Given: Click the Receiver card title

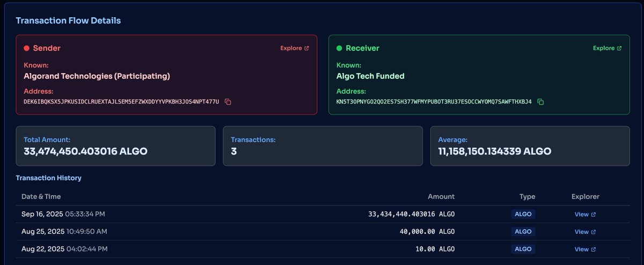Looking at the screenshot, I should pos(362,48).
